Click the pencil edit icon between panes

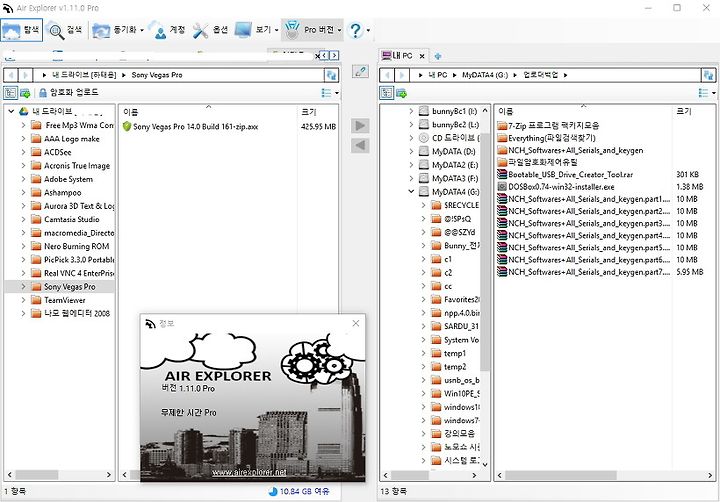(x=360, y=71)
